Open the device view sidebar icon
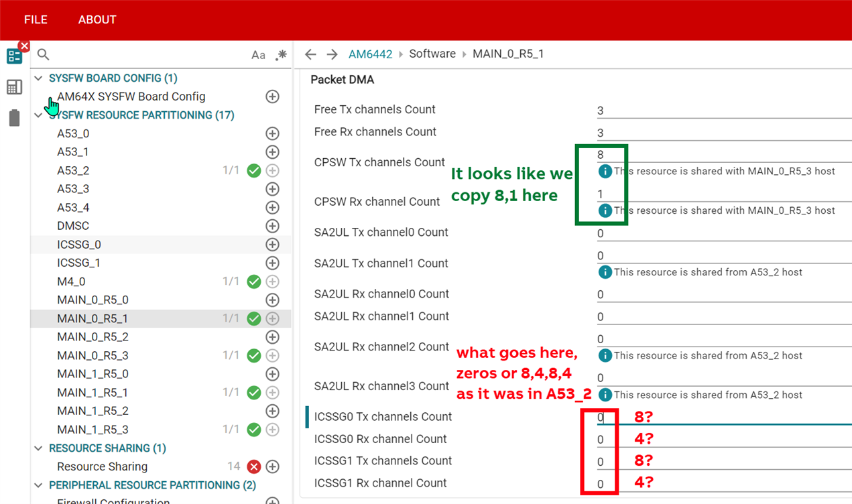The image size is (852, 504). pos(14,117)
